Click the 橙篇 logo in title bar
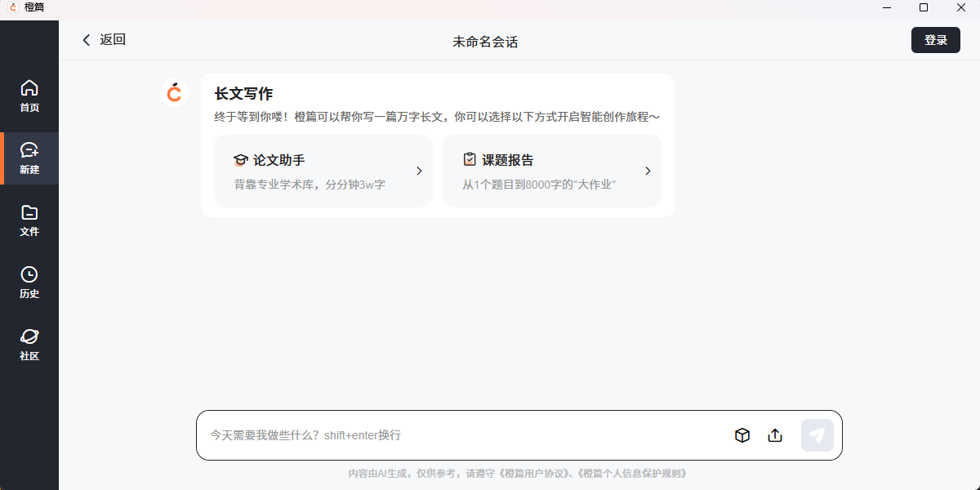 (x=13, y=7)
